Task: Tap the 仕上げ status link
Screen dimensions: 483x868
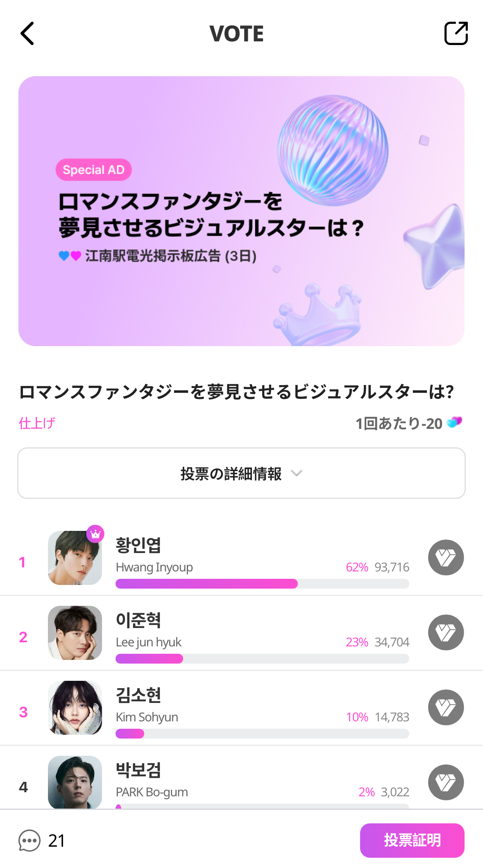Action: tap(37, 423)
